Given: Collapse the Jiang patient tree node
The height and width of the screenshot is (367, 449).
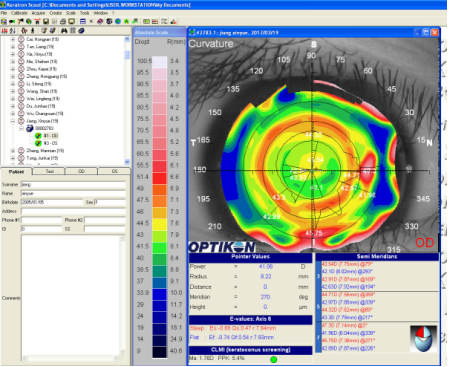Looking at the screenshot, I should point(13,121).
